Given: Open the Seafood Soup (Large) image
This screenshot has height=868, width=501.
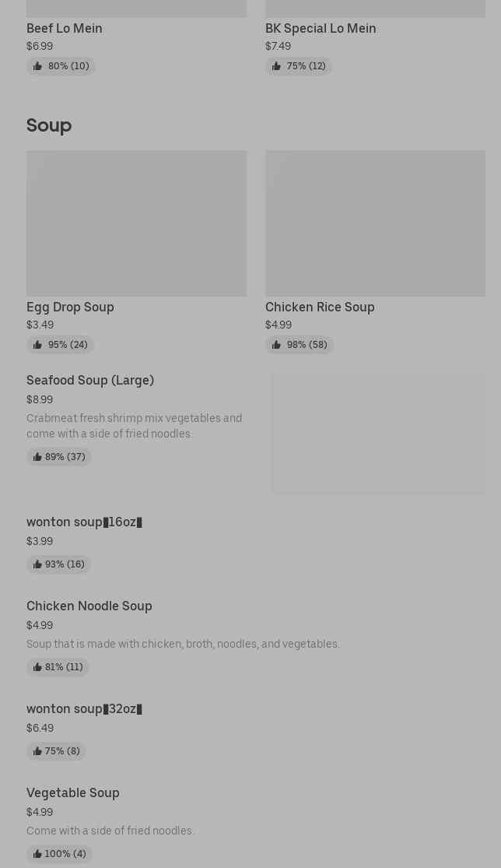Looking at the screenshot, I should 378,434.
